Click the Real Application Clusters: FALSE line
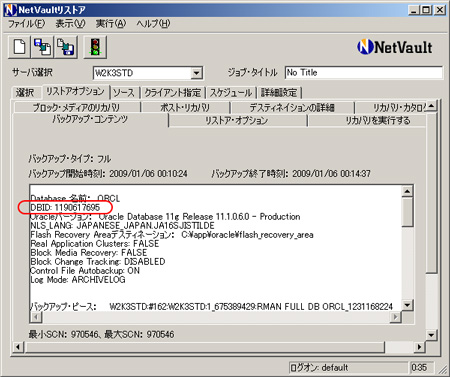 (95, 244)
